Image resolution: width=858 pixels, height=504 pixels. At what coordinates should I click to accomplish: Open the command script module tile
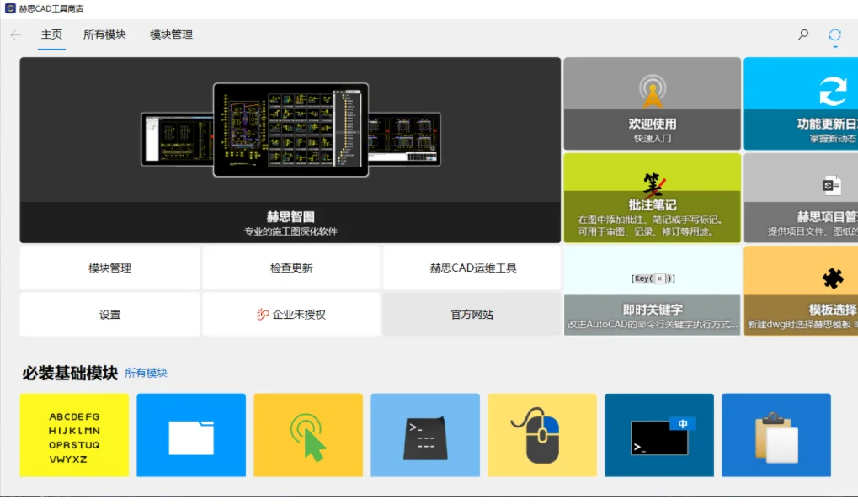pos(424,435)
